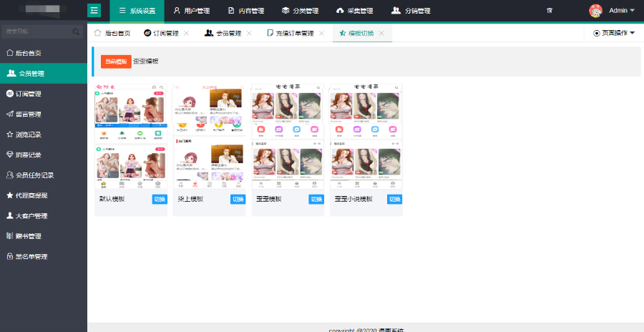This screenshot has width=644, height=332.
Task: Open 浏览记录 in the sidebar
Action: [x=29, y=135]
